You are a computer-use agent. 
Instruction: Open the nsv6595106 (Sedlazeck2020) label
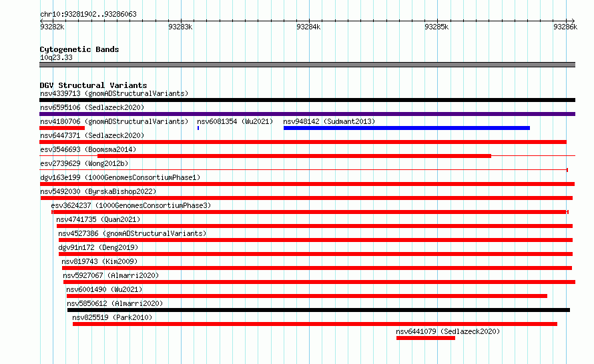pyautogui.click(x=92, y=107)
